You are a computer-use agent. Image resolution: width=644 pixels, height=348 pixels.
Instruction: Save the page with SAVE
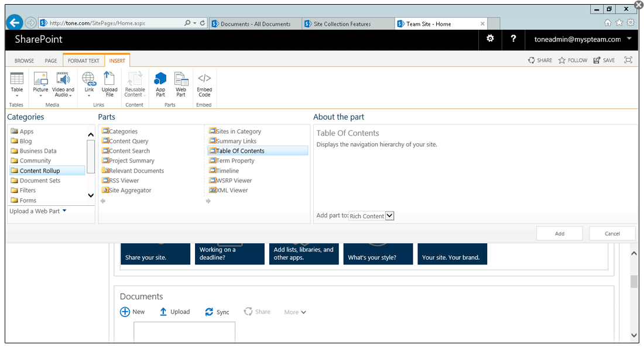604,60
